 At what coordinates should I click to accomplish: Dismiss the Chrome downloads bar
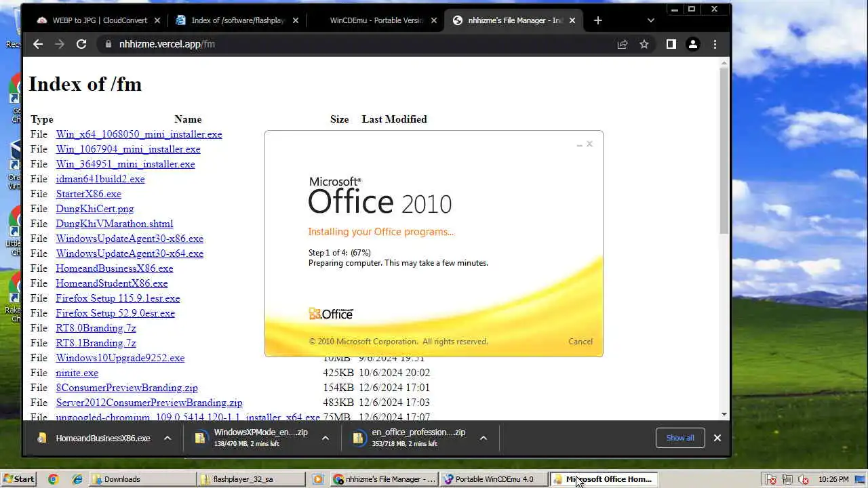[717, 438]
